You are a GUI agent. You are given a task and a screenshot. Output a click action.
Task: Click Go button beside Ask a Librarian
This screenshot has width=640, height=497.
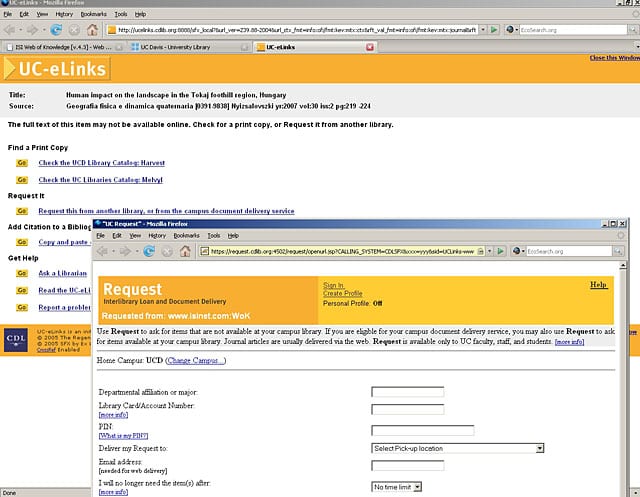22,274
